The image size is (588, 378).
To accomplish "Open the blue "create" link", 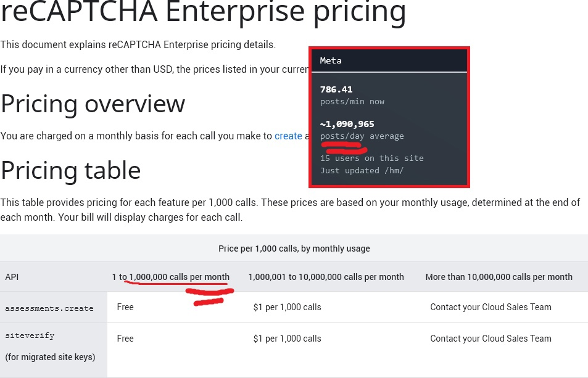I will [x=288, y=136].
